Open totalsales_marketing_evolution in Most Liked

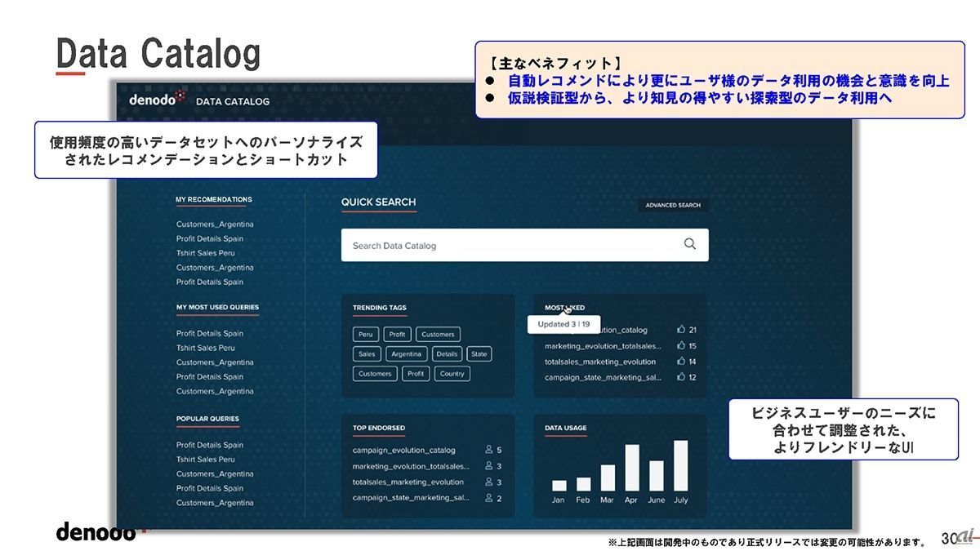600,362
